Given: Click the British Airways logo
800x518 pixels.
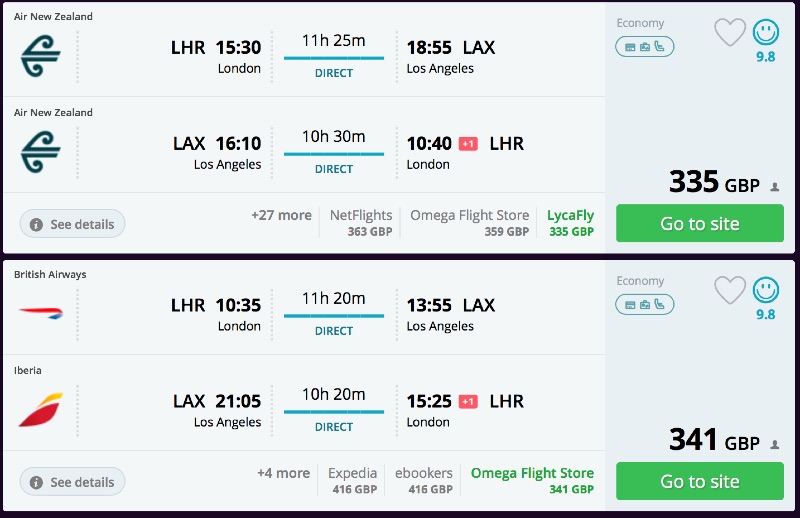Looking at the screenshot, I should coord(40,313).
